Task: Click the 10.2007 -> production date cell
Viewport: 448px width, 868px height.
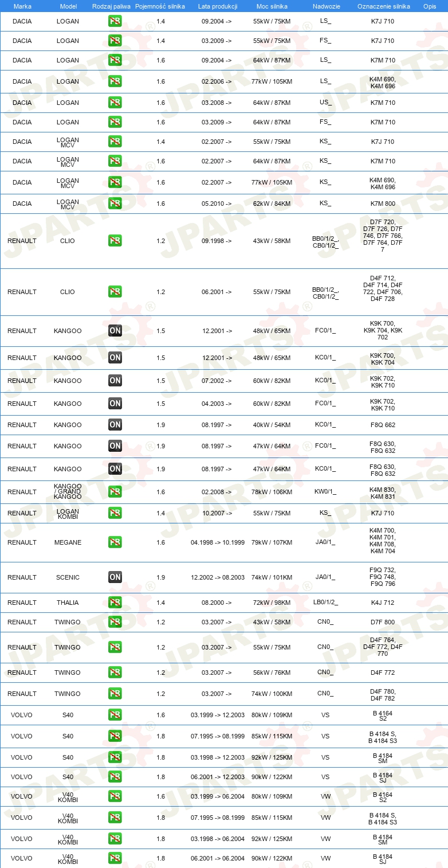Action: point(217,513)
